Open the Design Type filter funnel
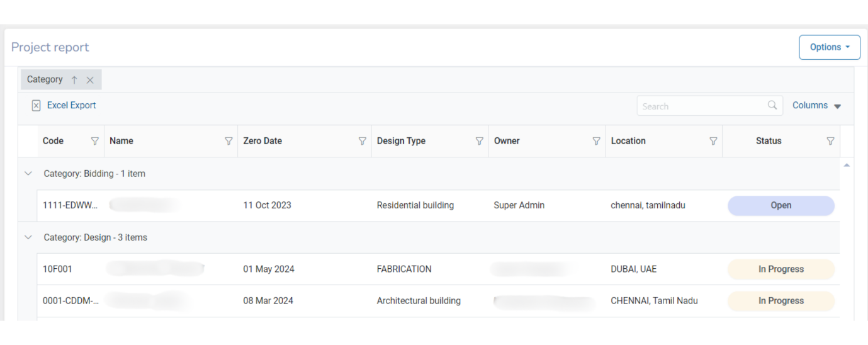The image size is (868, 345). click(x=479, y=141)
